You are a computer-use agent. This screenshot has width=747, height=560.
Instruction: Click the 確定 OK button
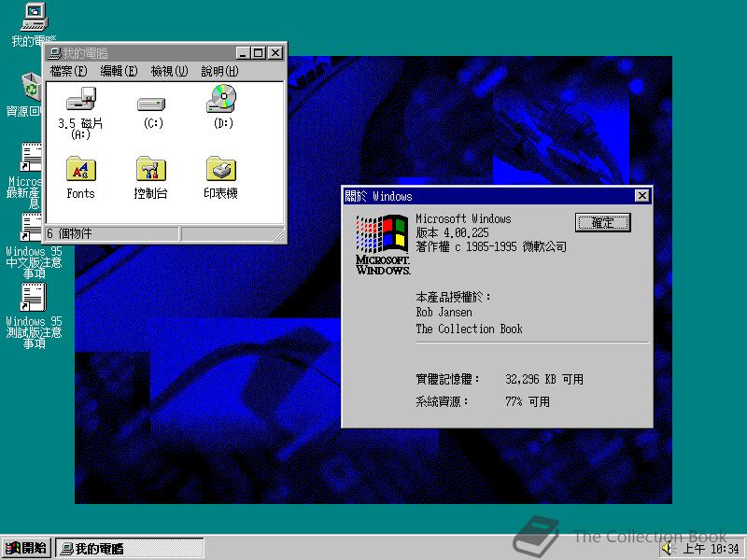[x=602, y=222]
